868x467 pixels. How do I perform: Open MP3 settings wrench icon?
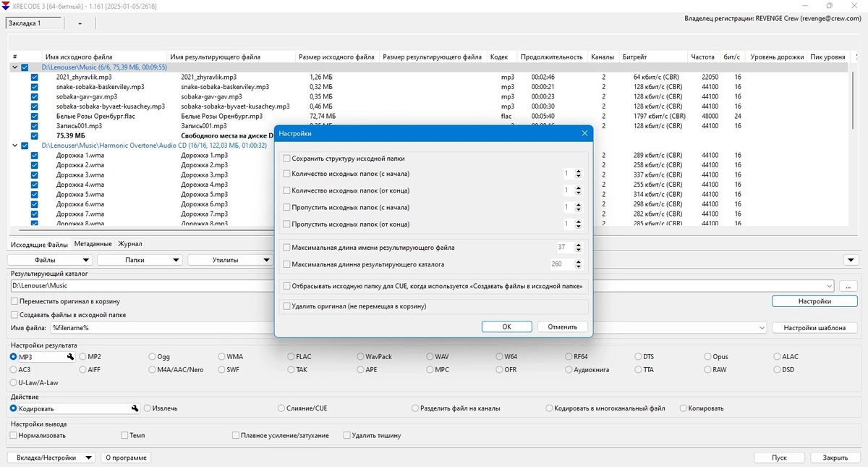pos(70,357)
